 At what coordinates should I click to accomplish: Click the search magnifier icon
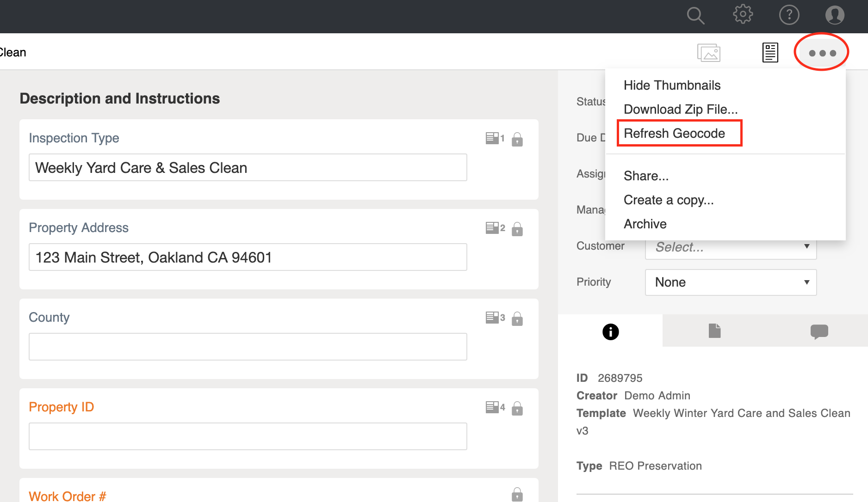[695, 15]
